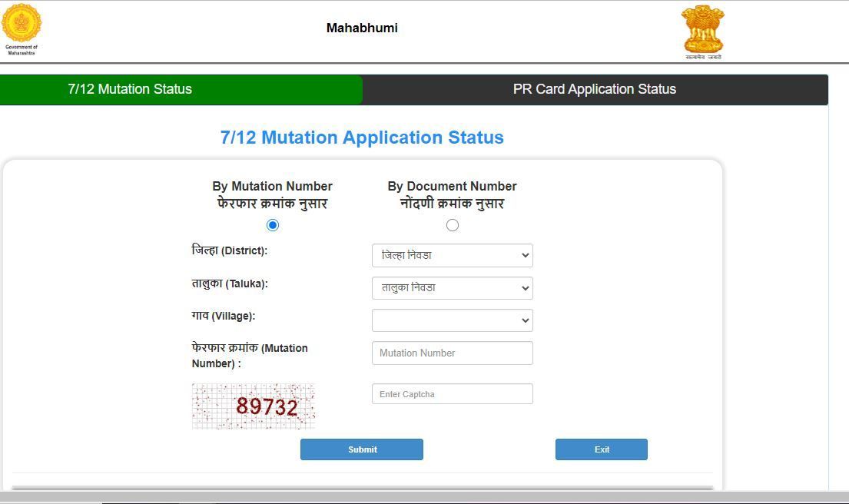Click the Mahabhumi site title
Viewport: 849px width, 504px height.
[362, 28]
